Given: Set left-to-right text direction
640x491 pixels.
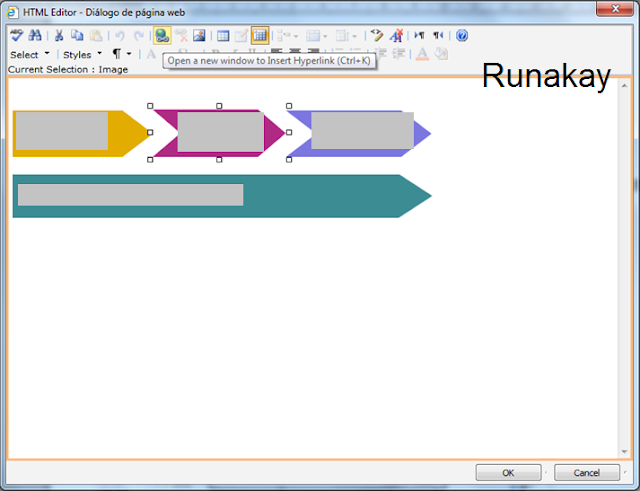Looking at the screenshot, I should pyautogui.click(x=419, y=36).
